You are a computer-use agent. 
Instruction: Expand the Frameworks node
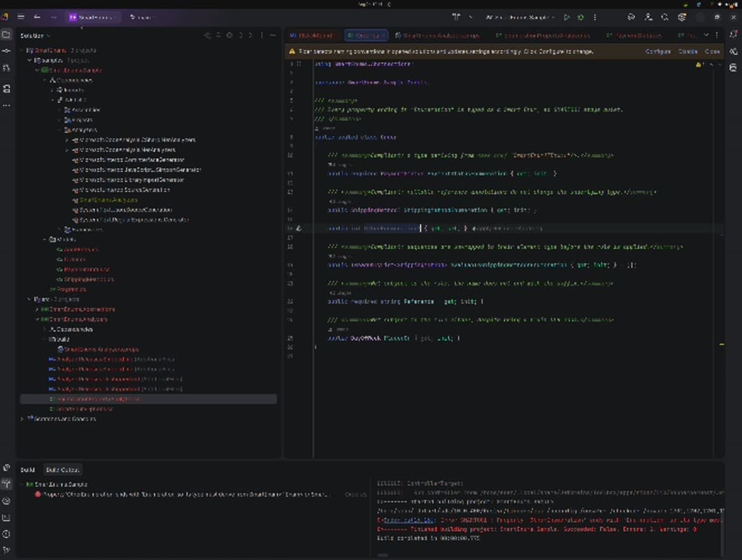tap(60, 229)
